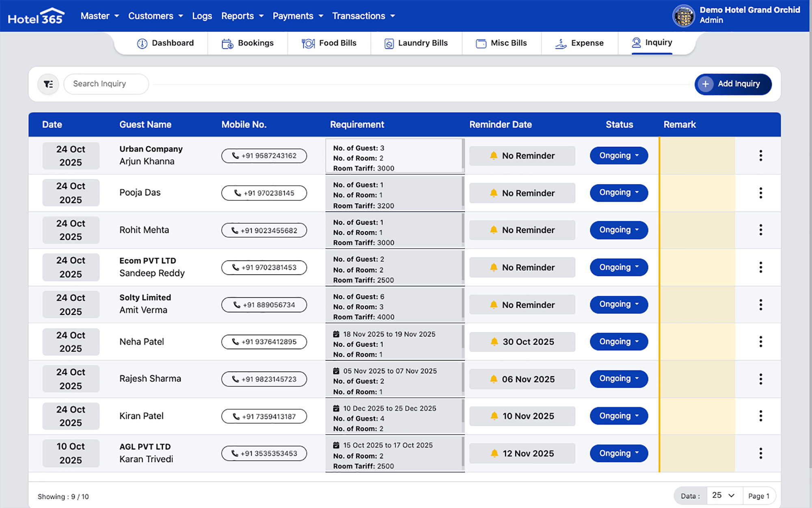The height and width of the screenshot is (508, 812).
Task: Click the bell reminder icon for Neha Patel
Action: pos(494,342)
